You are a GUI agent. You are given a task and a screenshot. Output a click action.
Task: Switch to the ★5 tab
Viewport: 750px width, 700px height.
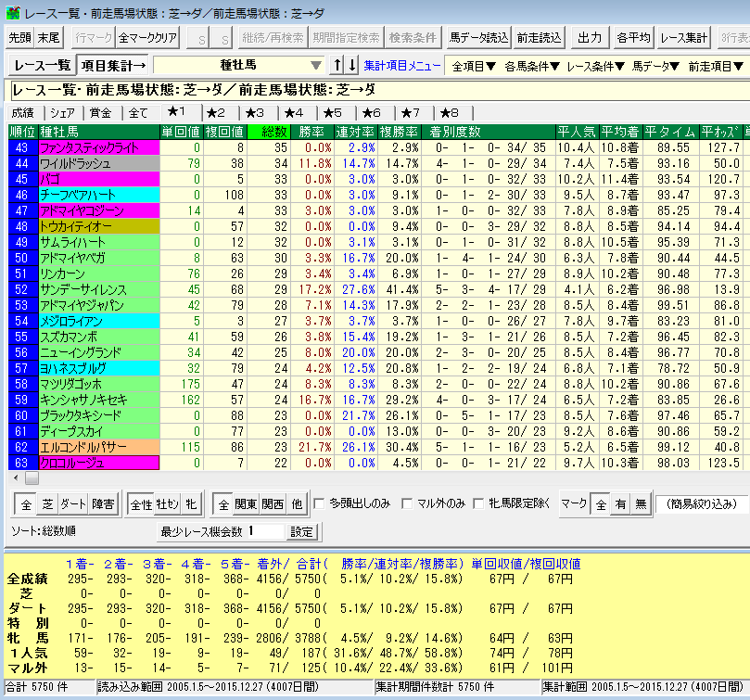[333, 113]
